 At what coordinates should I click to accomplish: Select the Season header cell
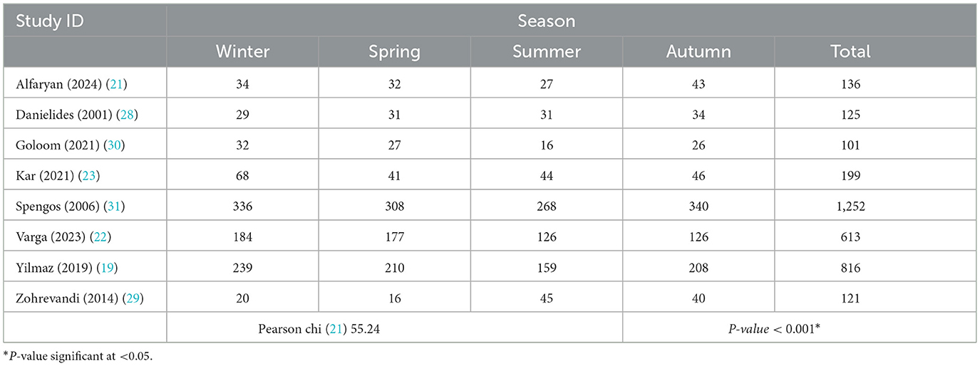[x=547, y=20]
